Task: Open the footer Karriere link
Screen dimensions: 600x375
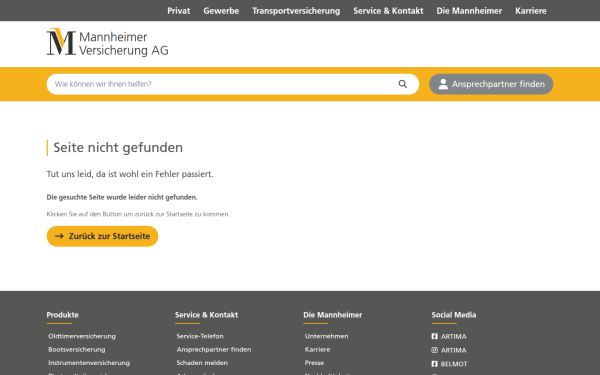Action: pyautogui.click(x=317, y=349)
